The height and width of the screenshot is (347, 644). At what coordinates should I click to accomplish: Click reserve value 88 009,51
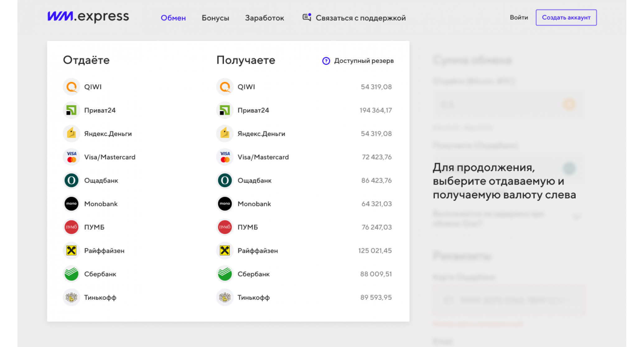click(376, 274)
